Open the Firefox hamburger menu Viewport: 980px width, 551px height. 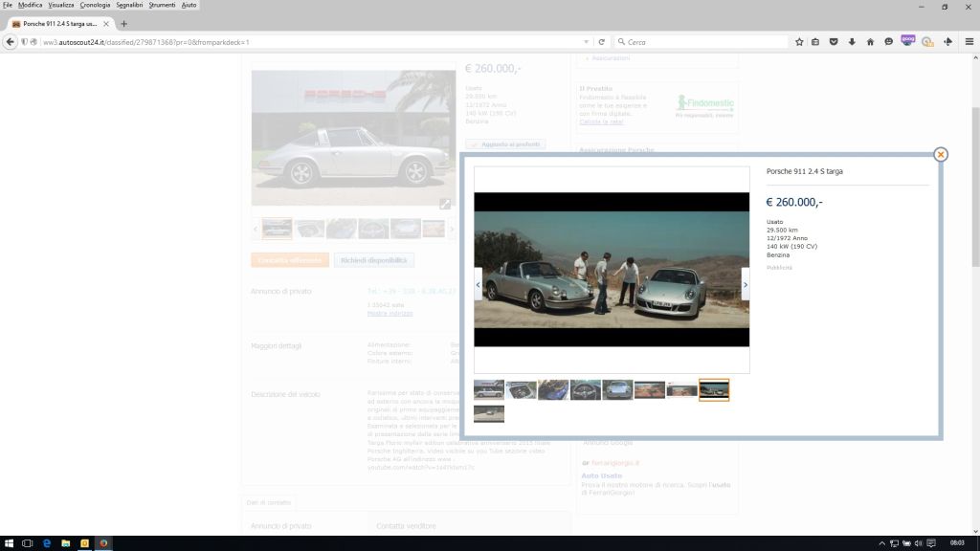coord(969,42)
